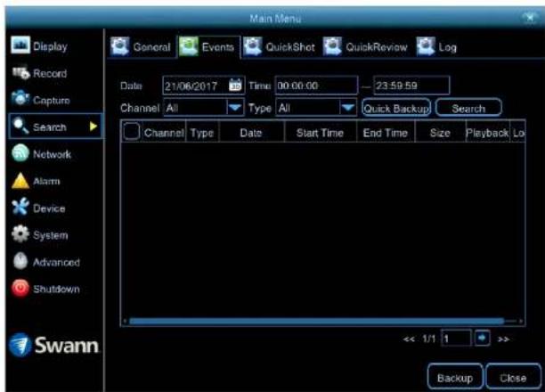
Task: Go to previous page with << arrows
Action: [x=409, y=339]
